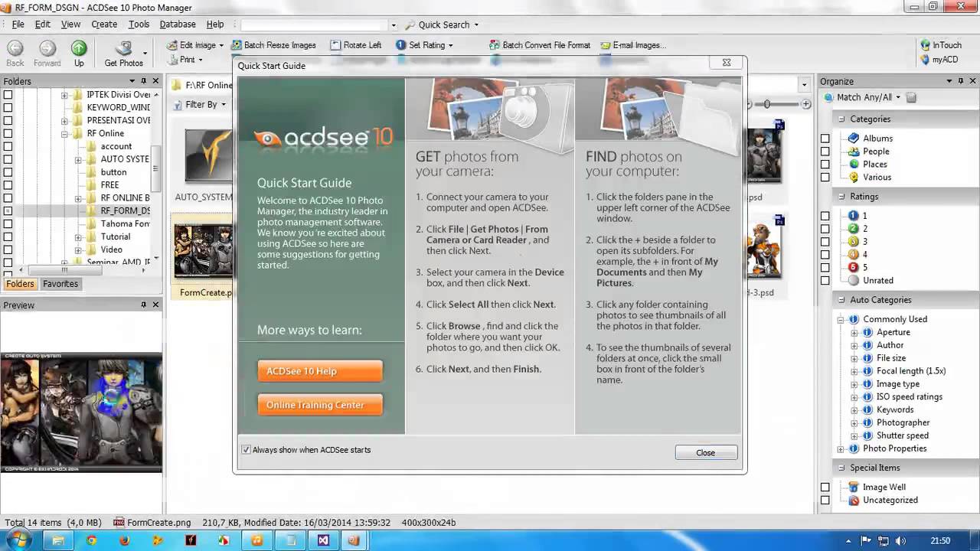Expand the AUTO SYSTEM folder node

pos(78,160)
